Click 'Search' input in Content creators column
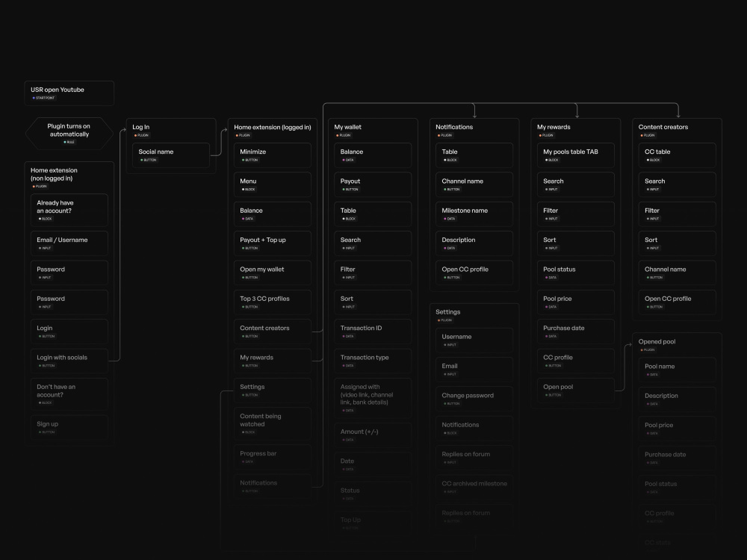The width and height of the screenshot is (747, 560). (x=678, y=184)
